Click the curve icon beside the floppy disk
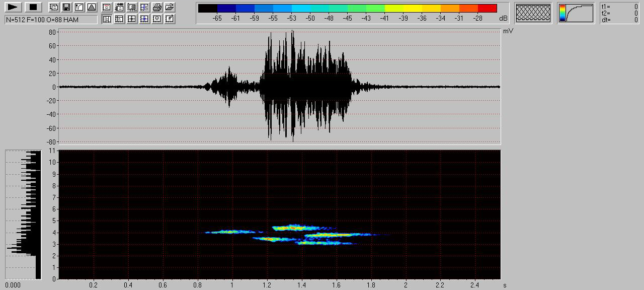644x290 pixels. pyautogui.click(x=78, y=7)
